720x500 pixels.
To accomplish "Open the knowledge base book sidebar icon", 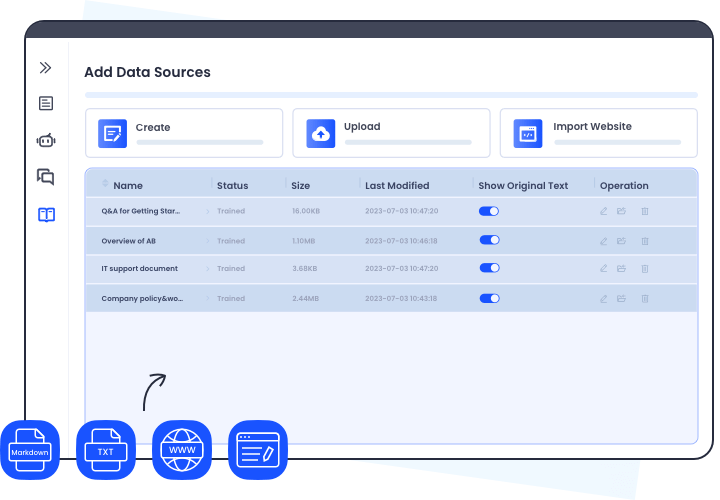I will pyautogui.click(x=46, y=214).
